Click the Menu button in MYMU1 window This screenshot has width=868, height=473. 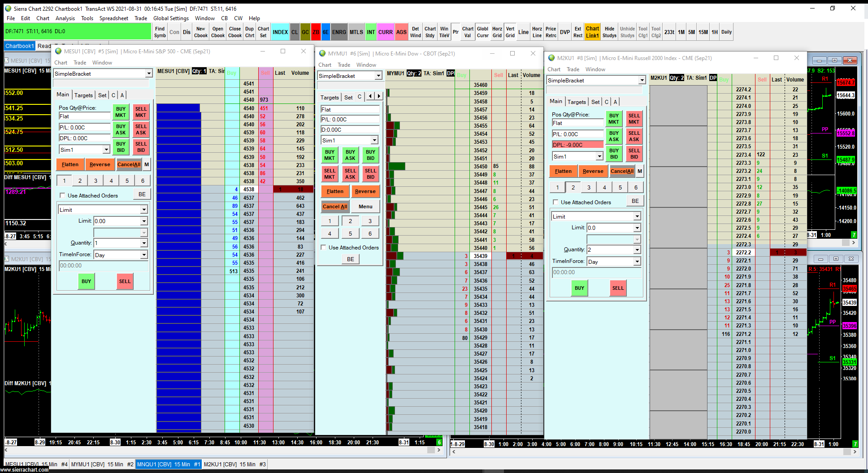(365, 206)
